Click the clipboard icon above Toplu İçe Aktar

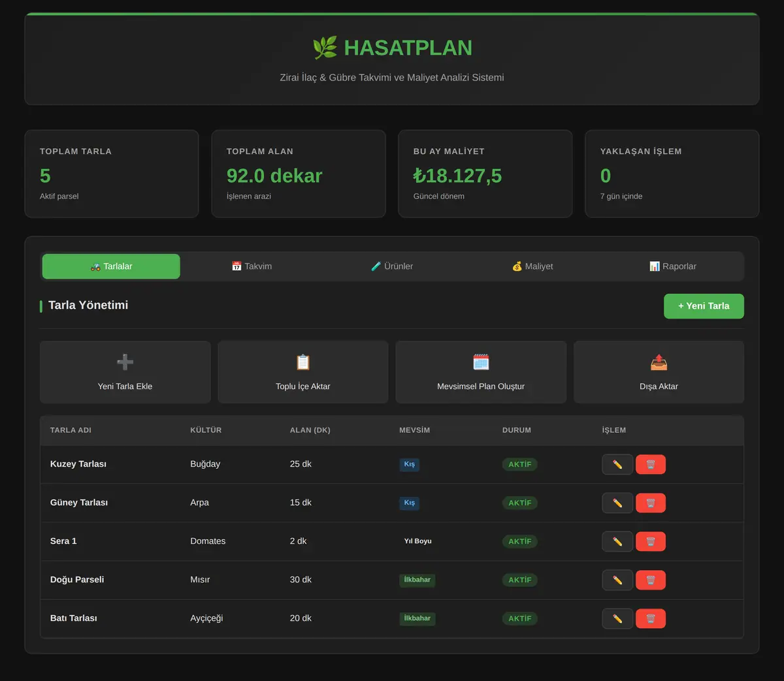click(x=303, y=362)
